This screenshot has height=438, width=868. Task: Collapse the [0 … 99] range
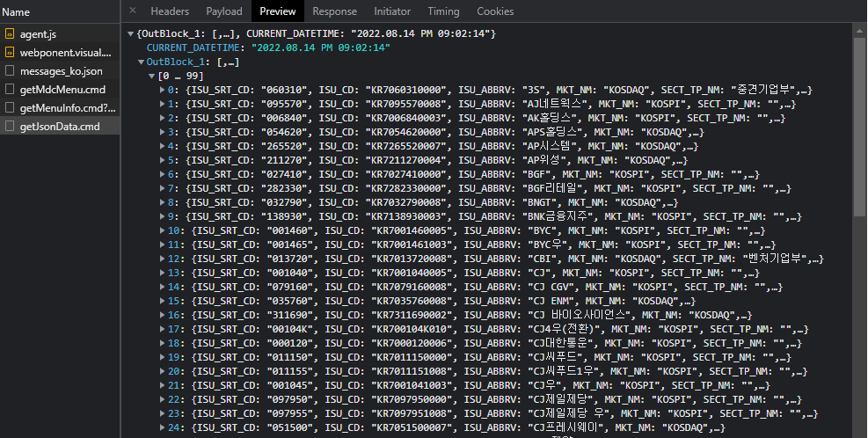(151, 76)
